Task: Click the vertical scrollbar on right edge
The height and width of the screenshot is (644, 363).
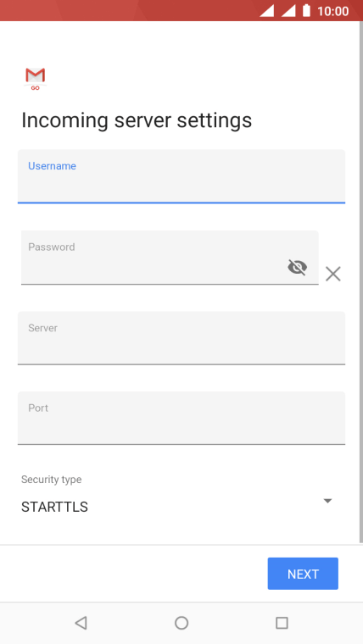Action: click(x=361, y=281)
